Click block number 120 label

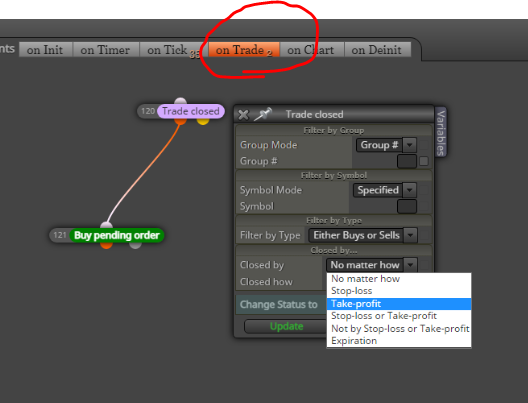148,111
